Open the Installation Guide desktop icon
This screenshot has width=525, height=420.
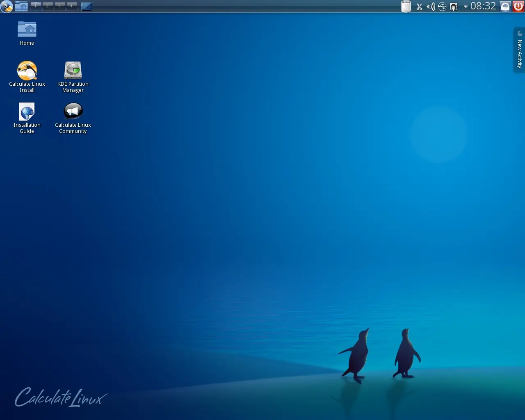(x=27, y=118)
